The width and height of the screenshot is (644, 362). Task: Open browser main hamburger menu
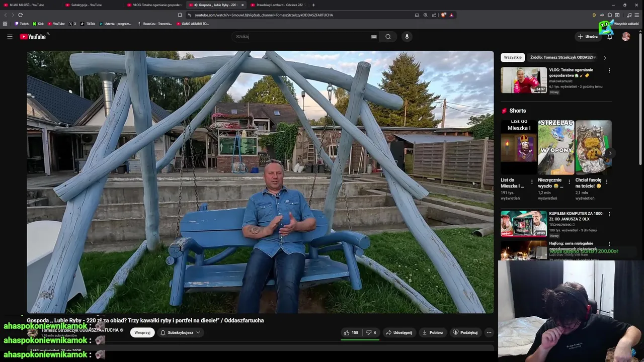click(636, 15)
